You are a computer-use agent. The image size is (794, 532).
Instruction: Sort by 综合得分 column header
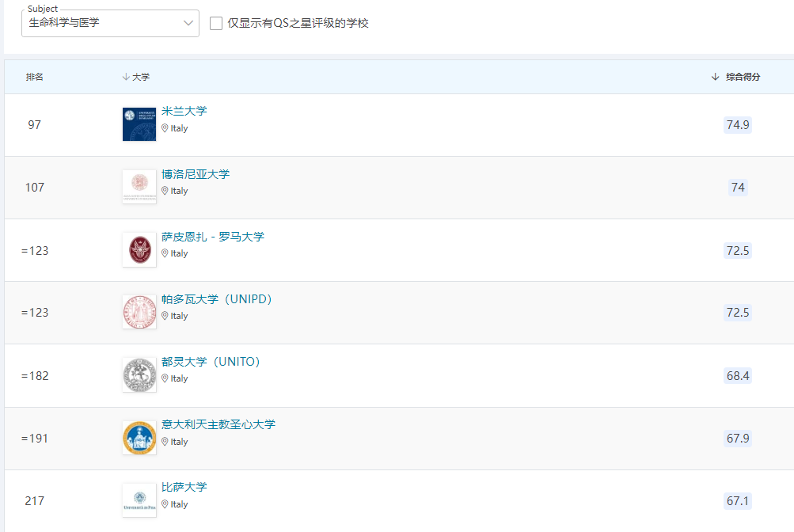(x=743, y=77)
